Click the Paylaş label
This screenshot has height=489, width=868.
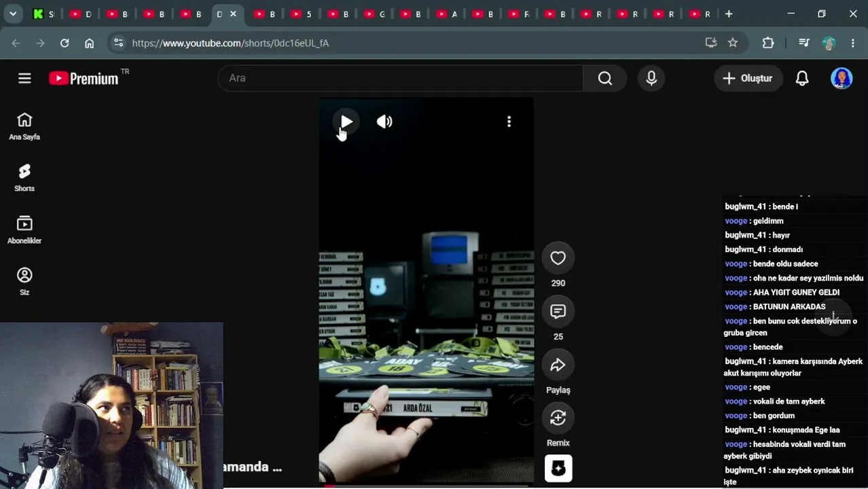click(558, 390)
